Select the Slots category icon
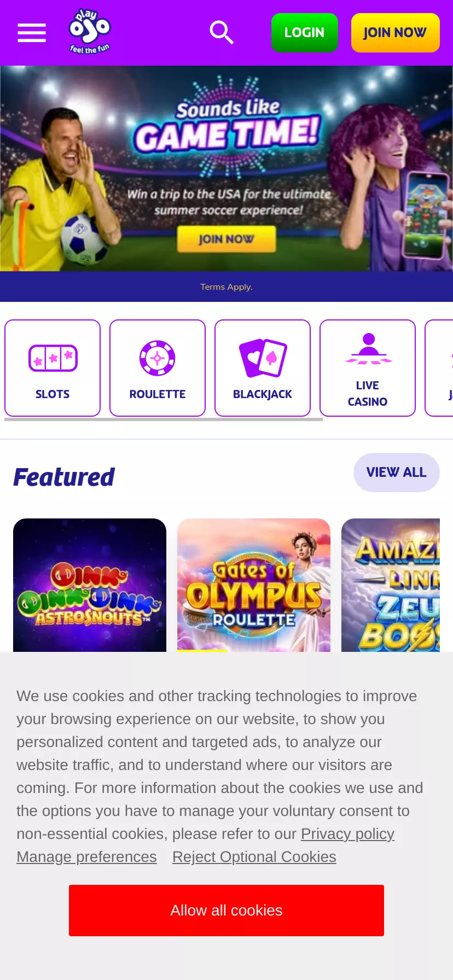Image resolution: width=453 pixels, height=980 pixels. [x=53, y=358]
